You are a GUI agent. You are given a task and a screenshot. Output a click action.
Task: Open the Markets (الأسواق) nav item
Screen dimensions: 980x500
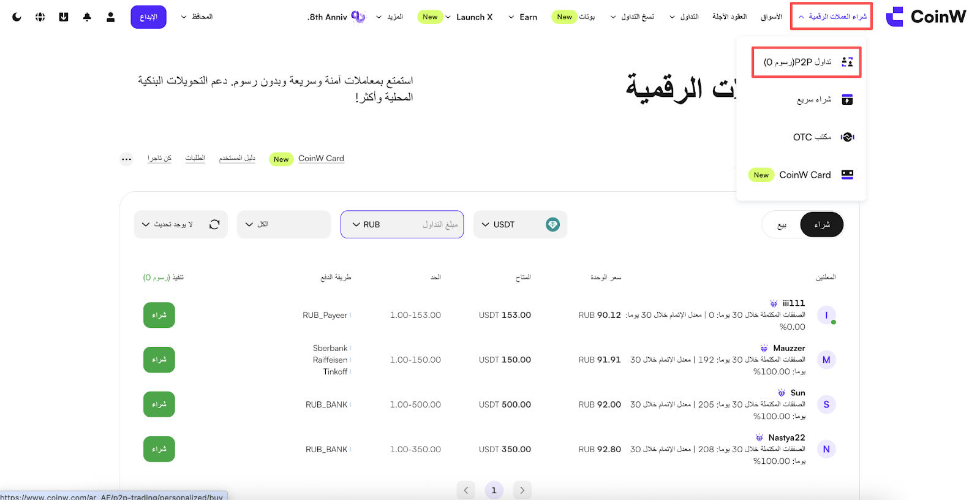(x=771, y=17)
